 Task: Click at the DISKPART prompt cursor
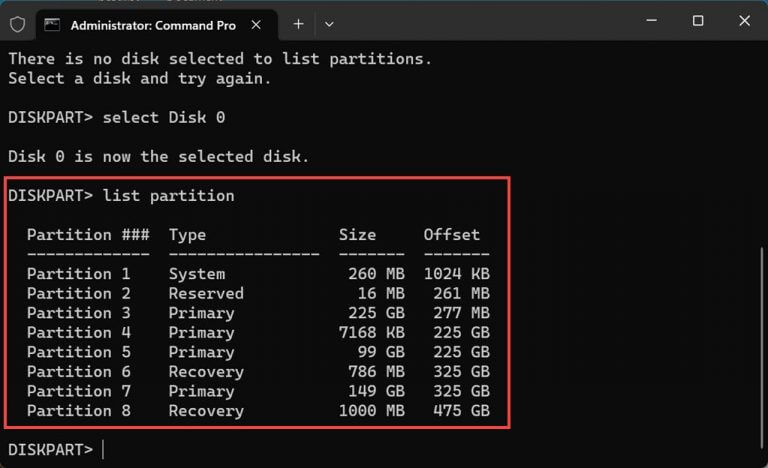(x=103, y=449)
